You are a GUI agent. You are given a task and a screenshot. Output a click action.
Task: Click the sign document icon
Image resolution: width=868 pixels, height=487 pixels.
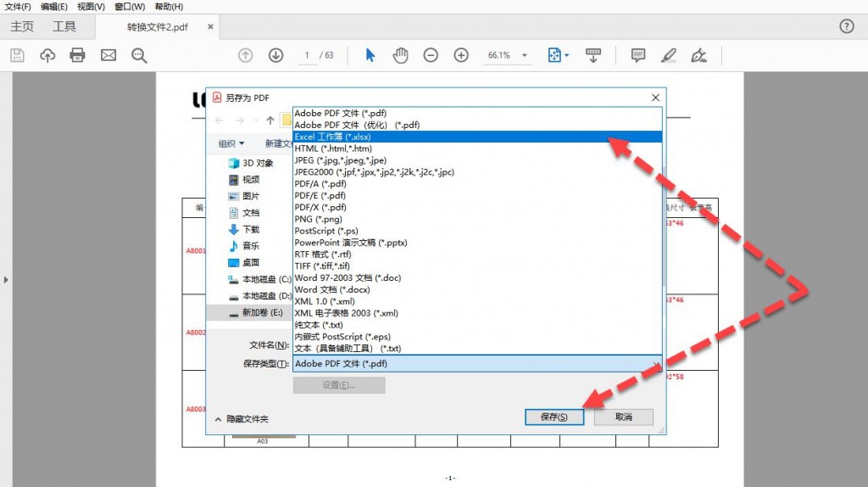click(x=698, y=55)
